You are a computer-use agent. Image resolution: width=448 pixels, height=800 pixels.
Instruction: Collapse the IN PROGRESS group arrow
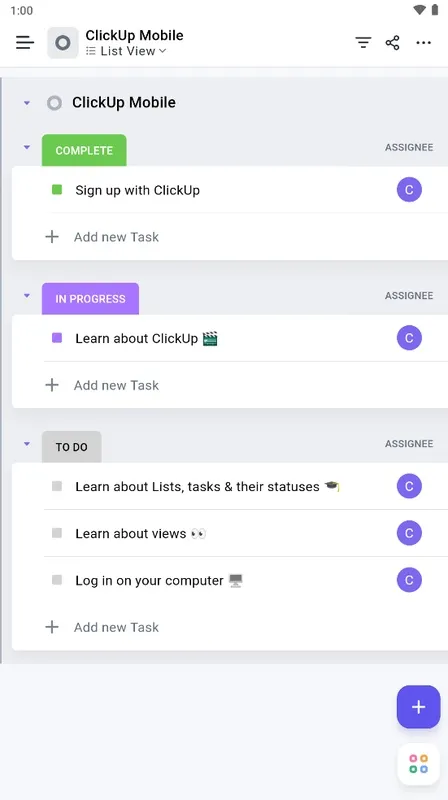(x=27, y=295)
